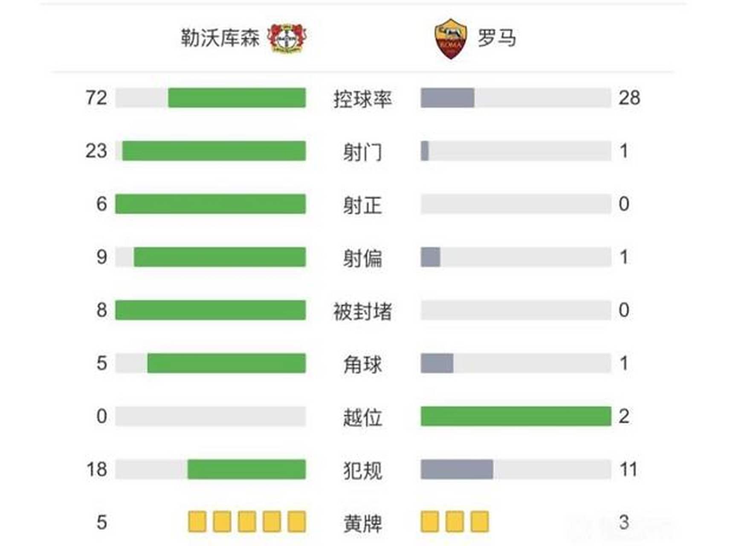This screenshot has width=756, height=546.
Task: Click Roma's gray 控球率 possession bar
Action: [447, 98]
